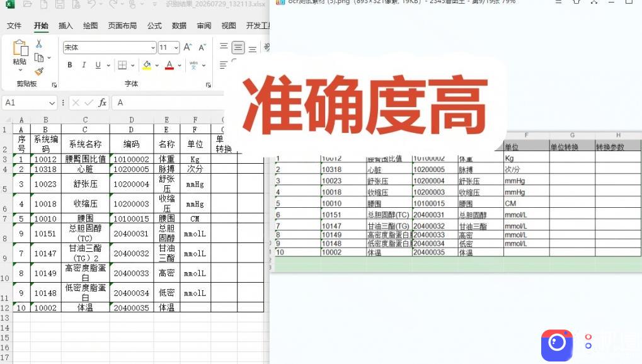642x364 pixels.
Task: Select Excel cell 10100002 in 编码 column
Action: (132, 159)
